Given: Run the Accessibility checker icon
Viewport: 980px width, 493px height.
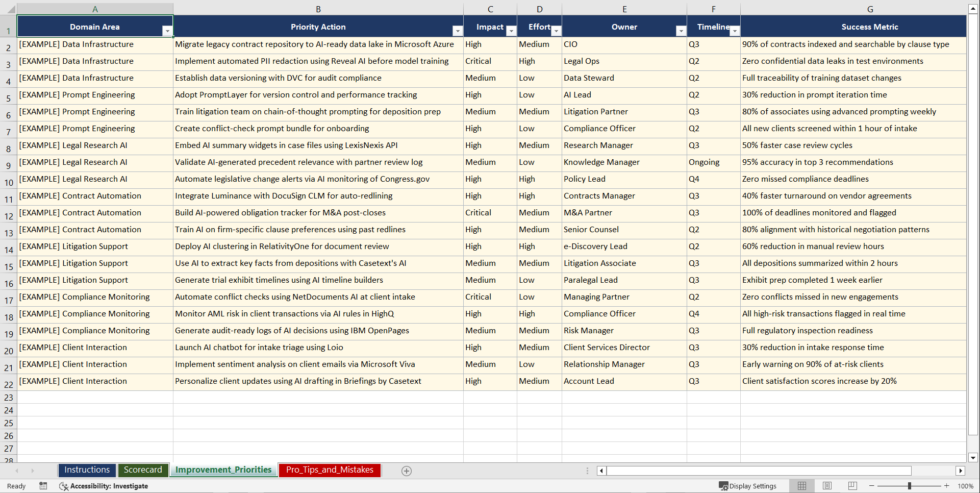Looking at the screenshot, I should [x=64, y=486].
